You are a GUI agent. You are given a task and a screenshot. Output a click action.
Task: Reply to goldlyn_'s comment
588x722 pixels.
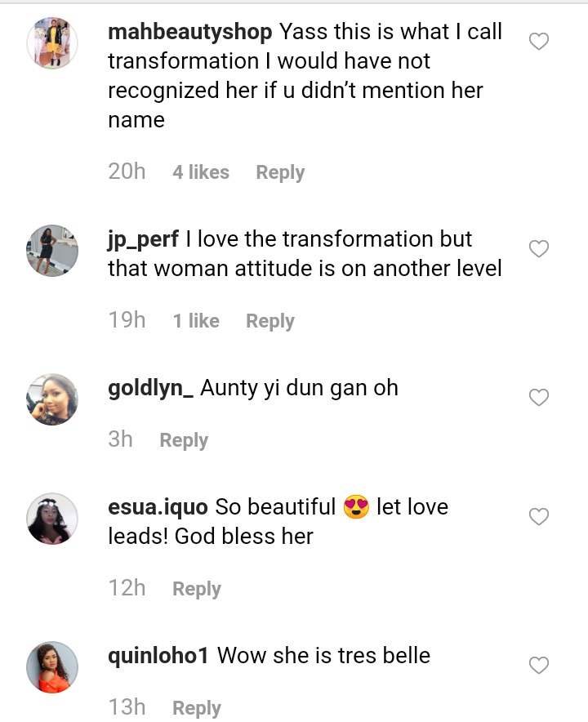click(x=184, y=440)
